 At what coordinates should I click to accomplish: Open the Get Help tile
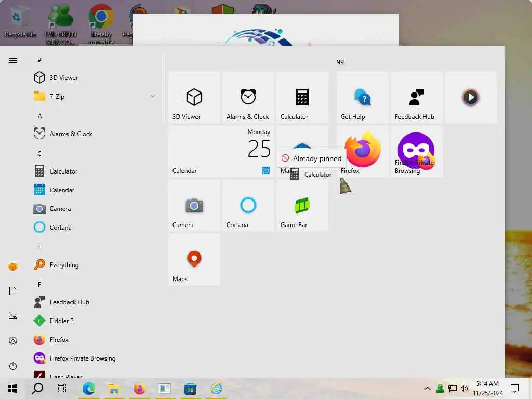[x=362, y=97]
